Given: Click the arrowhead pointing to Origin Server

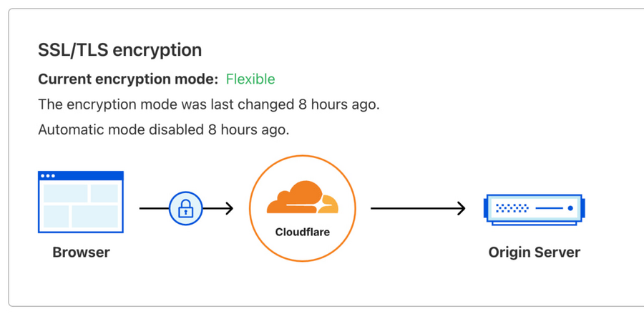Looking at the screenshot, I should 461,209.
